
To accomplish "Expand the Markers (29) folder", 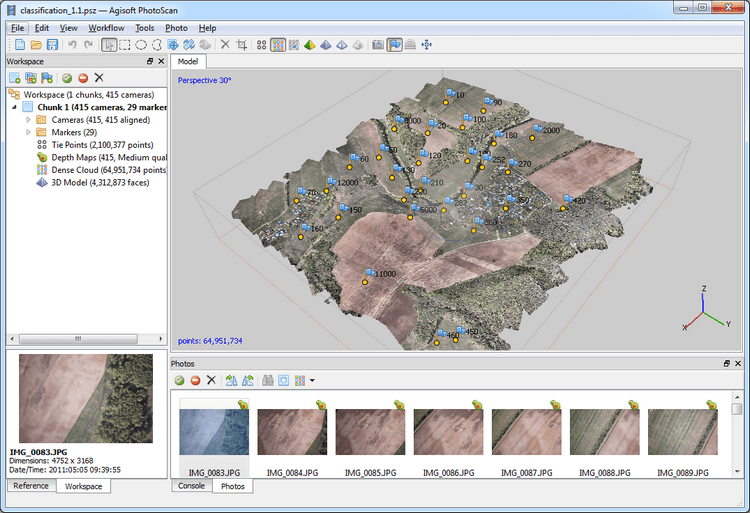I will click(28, 132).
